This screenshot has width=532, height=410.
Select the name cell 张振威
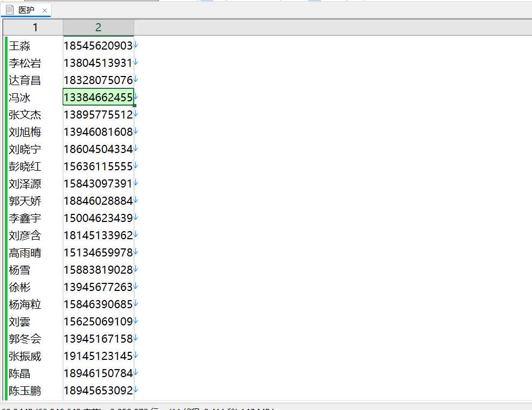click(x=25, y=356)
